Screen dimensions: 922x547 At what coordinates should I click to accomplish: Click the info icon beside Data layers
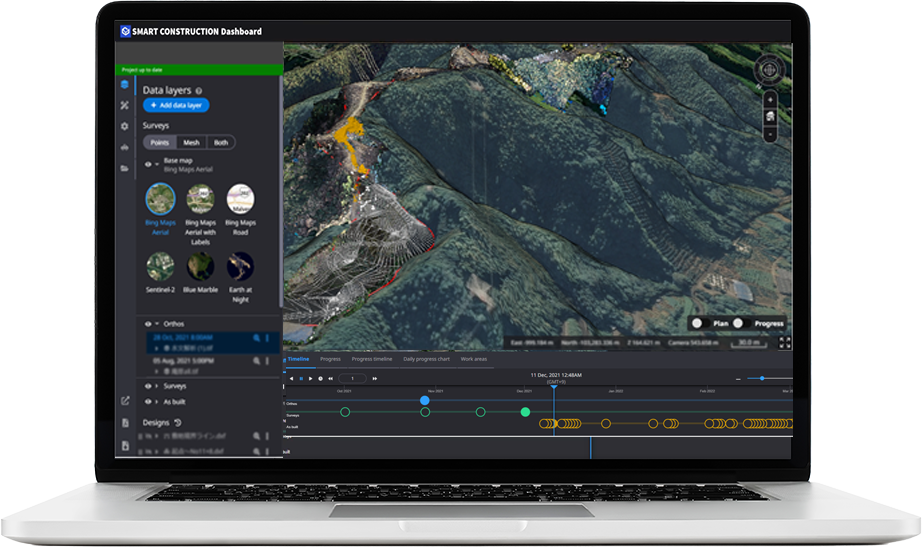(199, 91)
